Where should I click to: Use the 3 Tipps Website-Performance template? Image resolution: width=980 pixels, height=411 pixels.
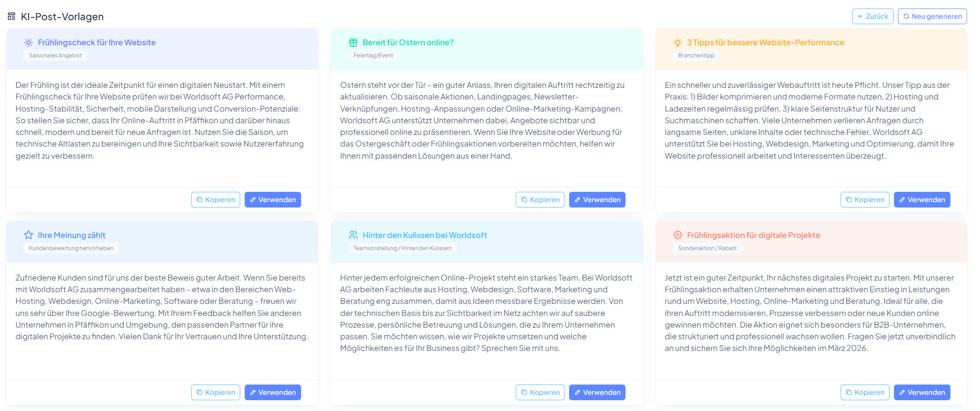click(922, 200)
